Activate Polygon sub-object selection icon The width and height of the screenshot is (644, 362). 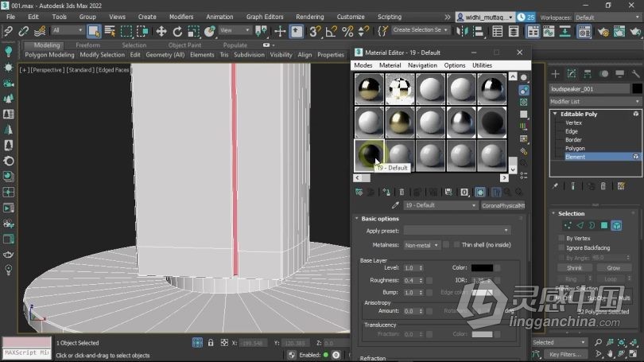tap(604, 225)
